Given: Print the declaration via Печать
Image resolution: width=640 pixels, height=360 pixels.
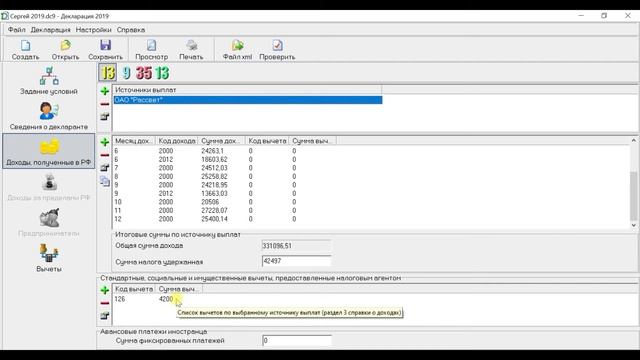Looking at the screenshot, I should 191,50.
